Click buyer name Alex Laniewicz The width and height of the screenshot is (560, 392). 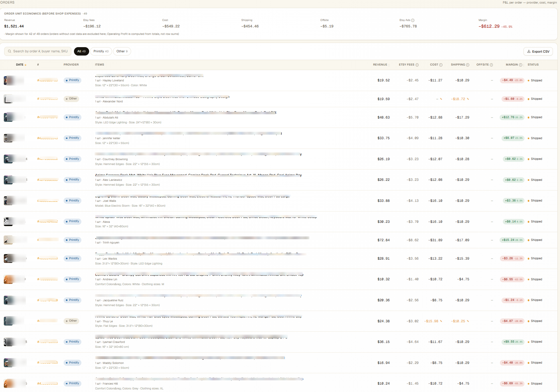[112, 180]
